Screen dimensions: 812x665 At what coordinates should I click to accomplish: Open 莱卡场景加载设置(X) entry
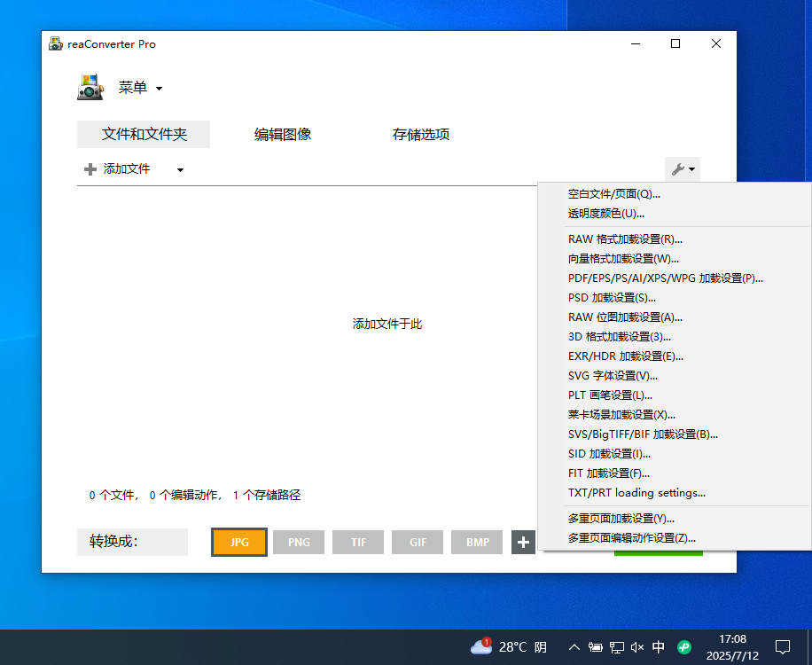[675, 415]
